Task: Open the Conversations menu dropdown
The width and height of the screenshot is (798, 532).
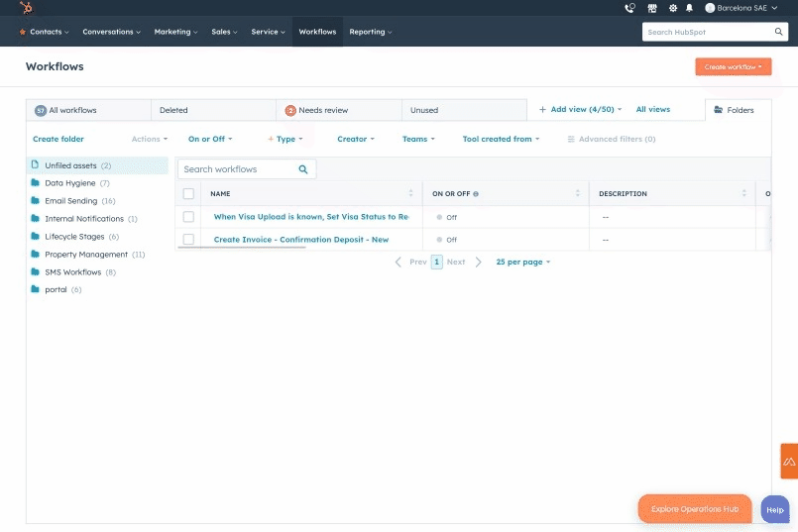Action: (111, 32)
